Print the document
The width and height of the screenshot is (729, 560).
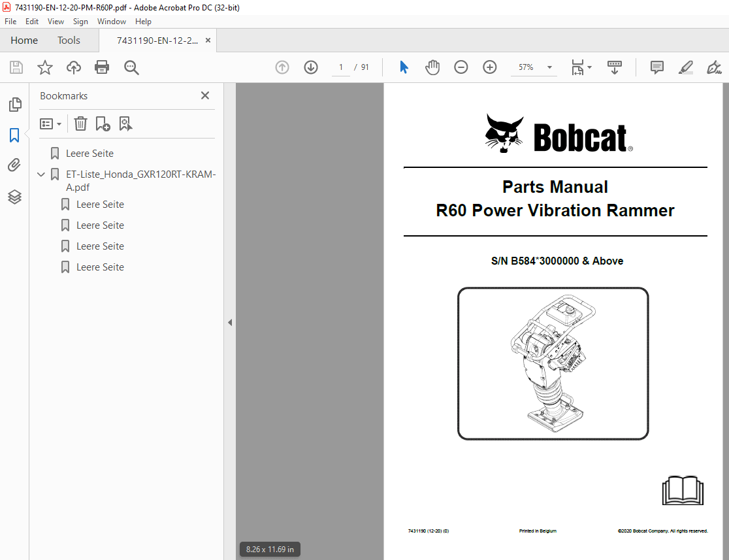[x=102, y=67]
